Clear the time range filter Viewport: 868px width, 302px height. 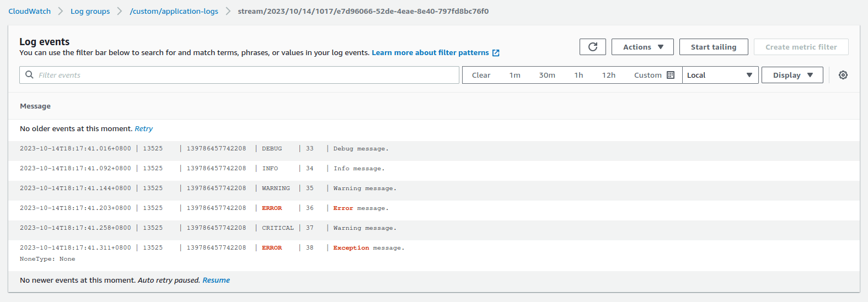tap(481, 75)
